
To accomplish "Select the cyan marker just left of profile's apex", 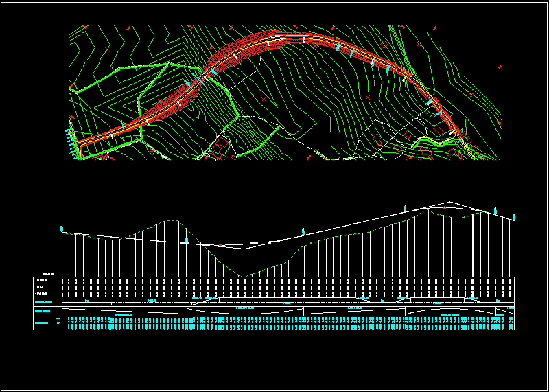I will (406, 207).
